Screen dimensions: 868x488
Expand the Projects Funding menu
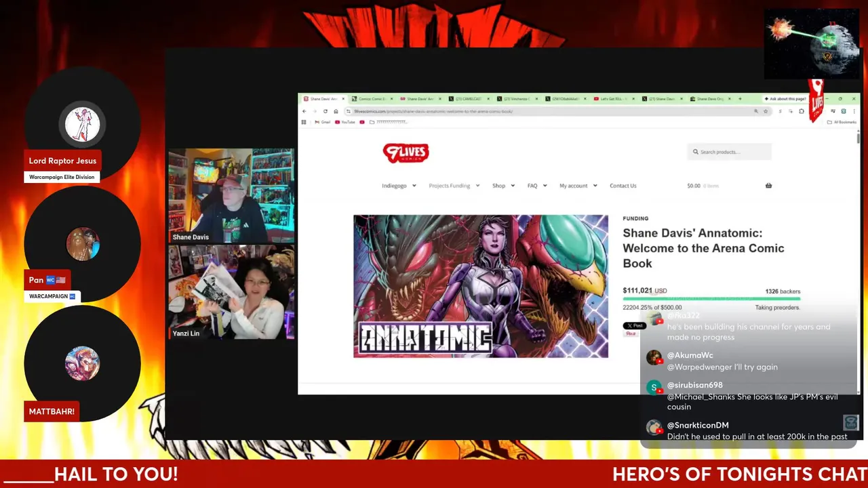coord(454,186)
